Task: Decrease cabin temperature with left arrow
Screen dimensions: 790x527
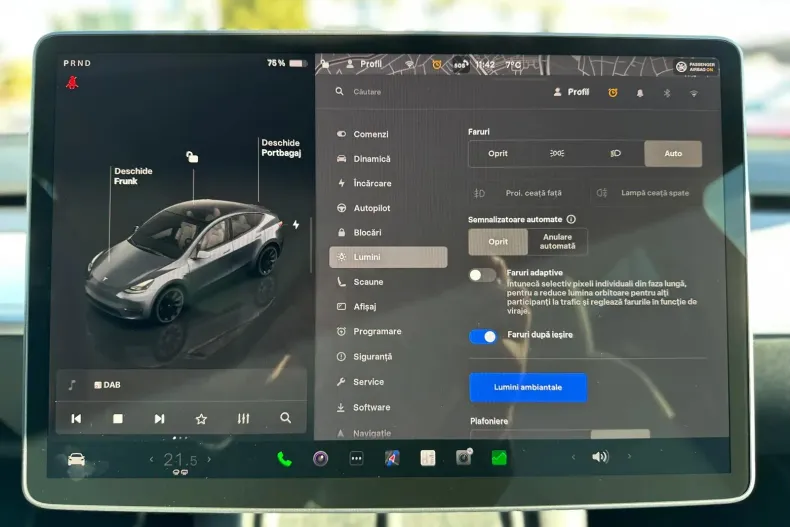Action: click(151, 459)
